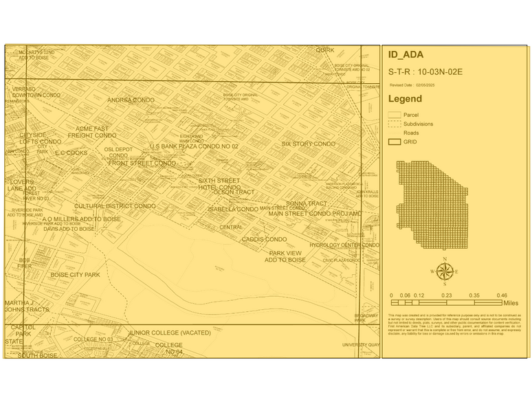Click the Subdivisions dashed legend symbol
The image size is (532, 404).
click(x=395, y=124)
